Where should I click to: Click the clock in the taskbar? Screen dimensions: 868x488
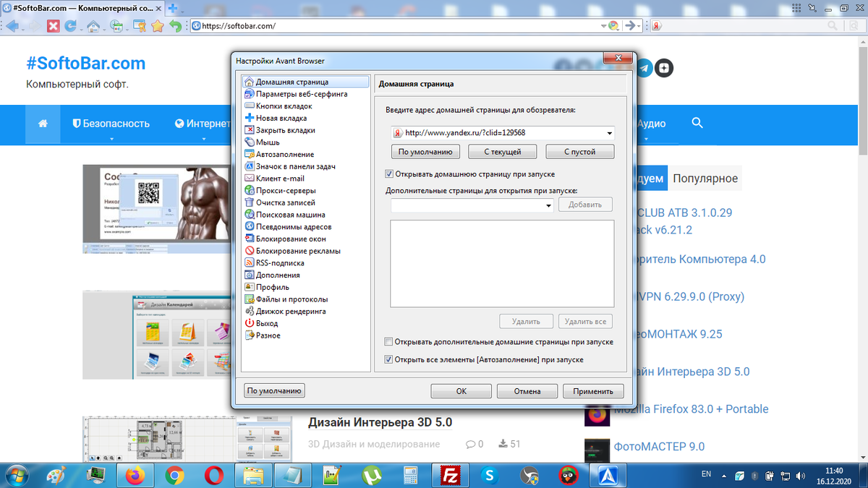(x=833, y=475)
